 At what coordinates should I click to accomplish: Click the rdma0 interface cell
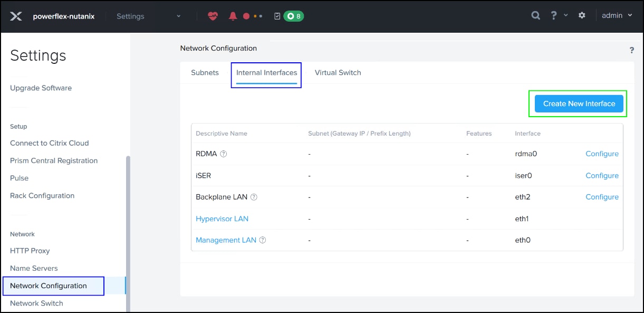526,154
